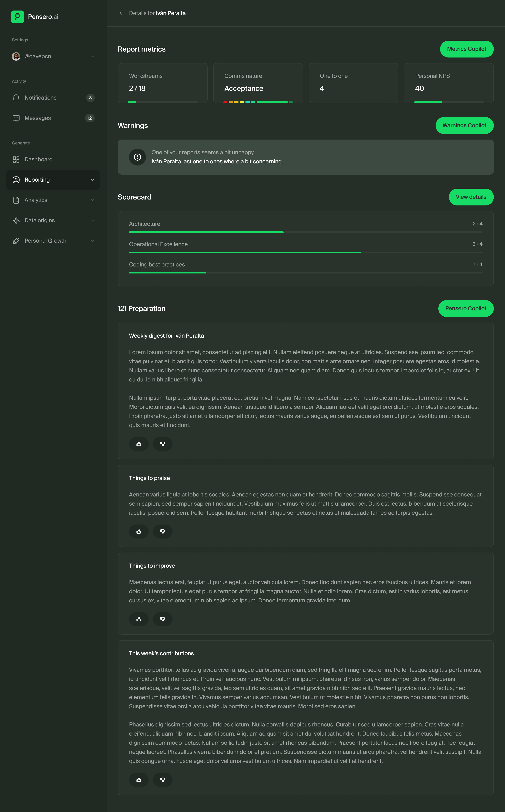Click the Notifications bell icon

tap(16, 98)
